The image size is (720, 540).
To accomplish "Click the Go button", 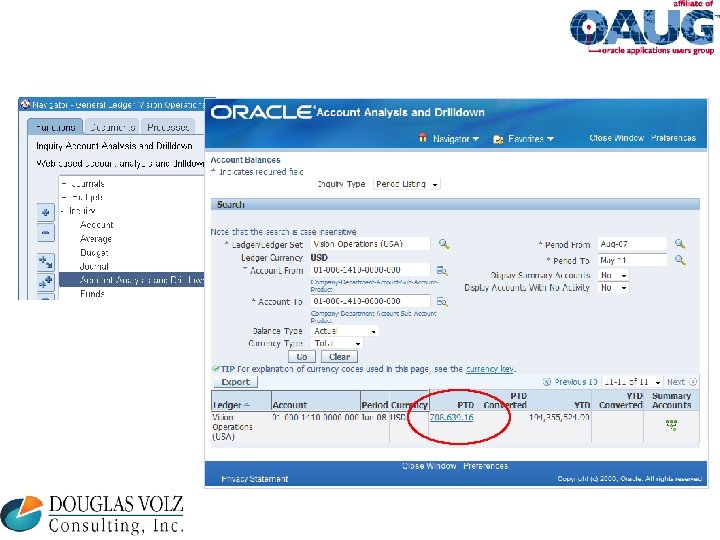I will point(302,356).
